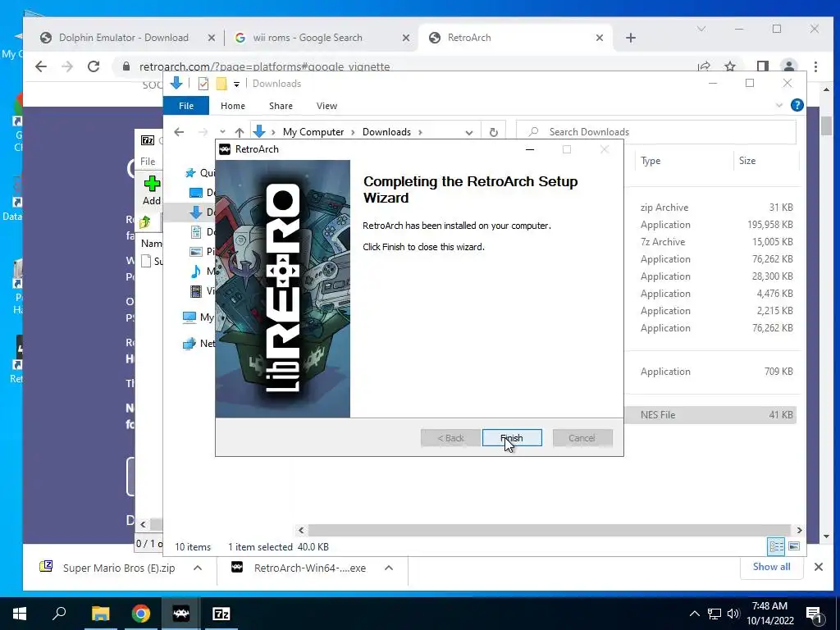Expand the Explorer ribbon chevron
The image size is (840, 630).
(x=779, y=106)
